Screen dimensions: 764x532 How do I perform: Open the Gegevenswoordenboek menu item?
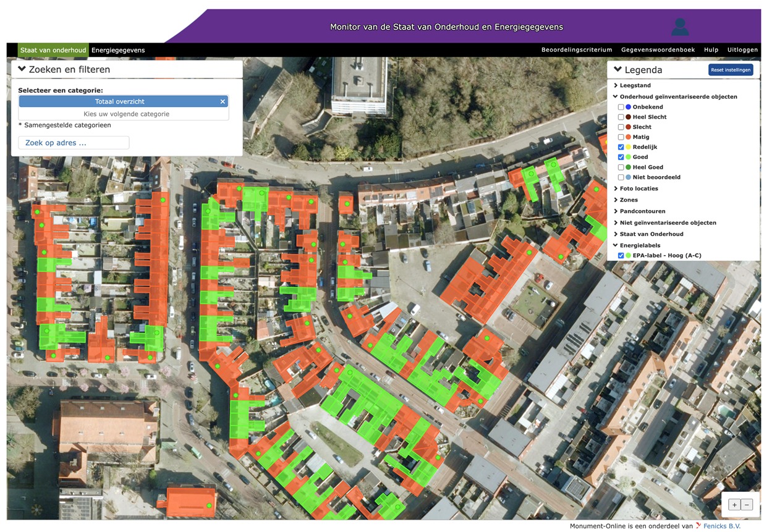coord(658,50)
